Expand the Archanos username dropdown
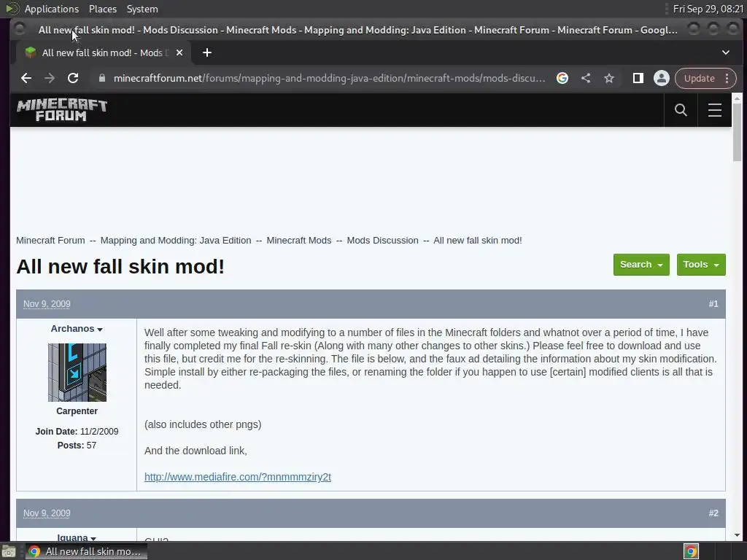Image resolution: width=747 pixels, height=560 pixels. click(77, 329)
